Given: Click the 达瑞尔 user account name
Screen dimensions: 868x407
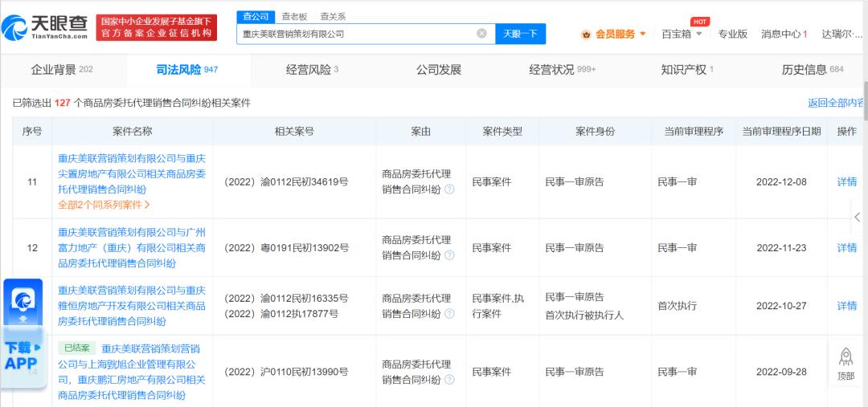Looking at the screenshot, I should (x=841, y=34).
